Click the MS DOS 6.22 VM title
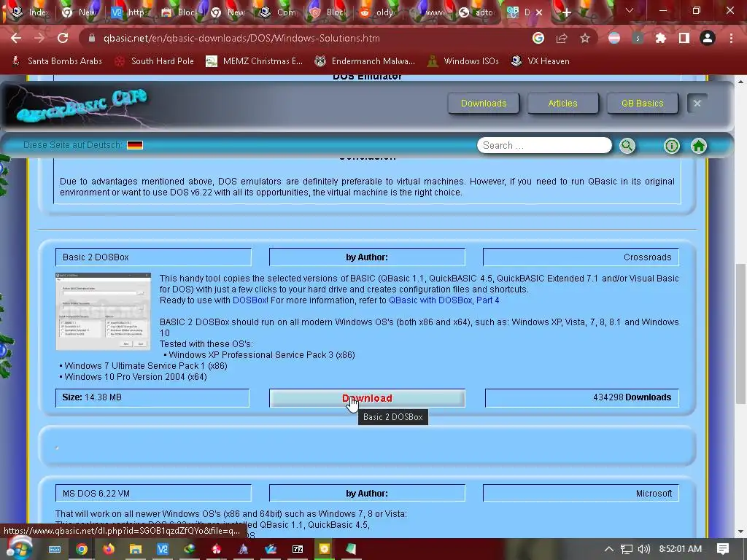This screenshot has height=560, width=747. (x=96, y=494)
